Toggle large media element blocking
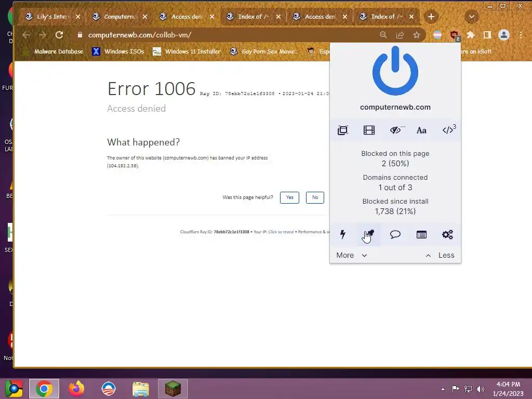 [x=369, y=130]
